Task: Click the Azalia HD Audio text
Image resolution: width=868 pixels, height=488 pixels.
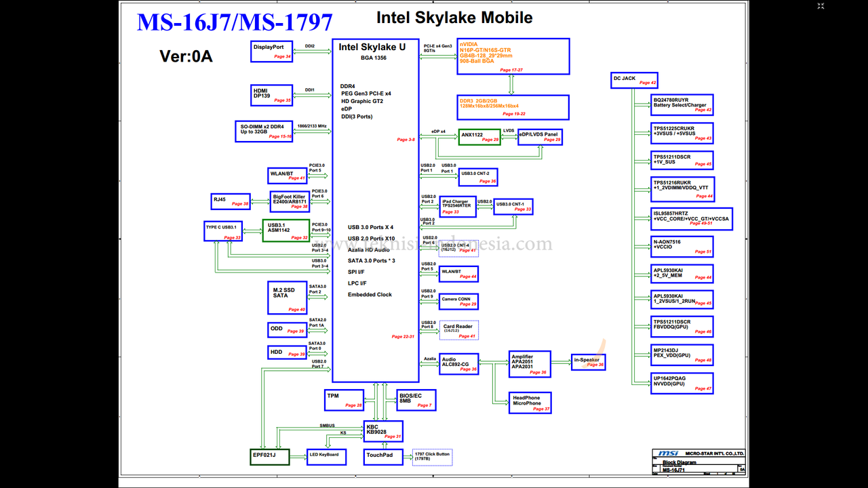Action: coord(369,249)
